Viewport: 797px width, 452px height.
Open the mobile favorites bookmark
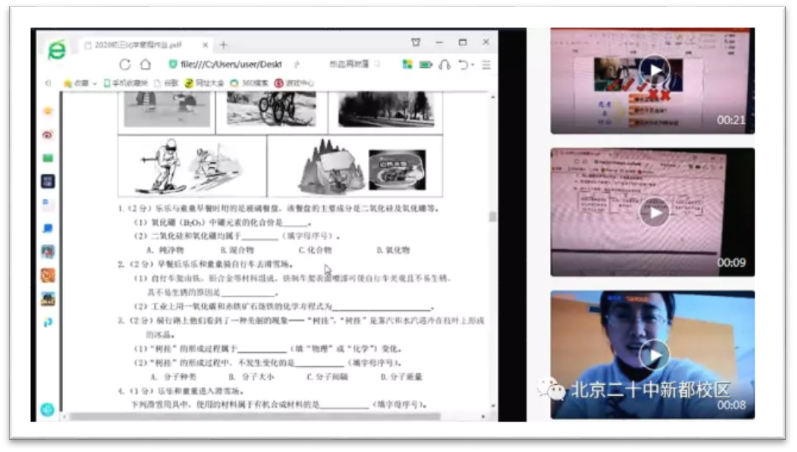click(x=126, y=83)
